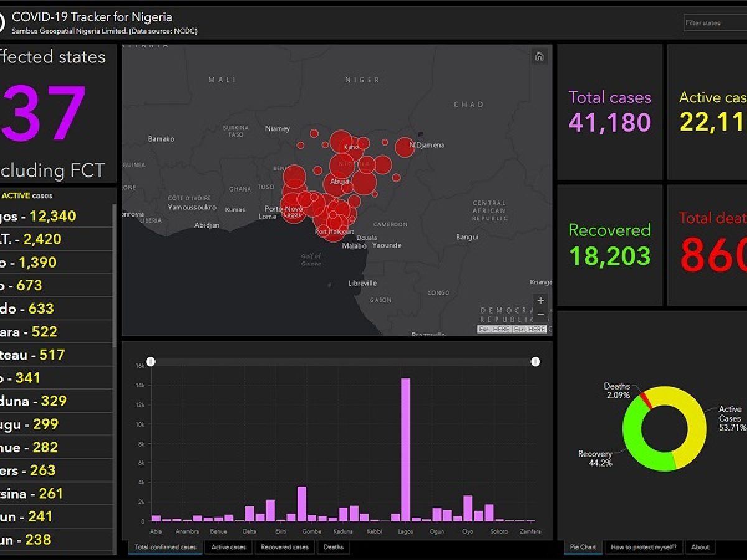Viewport: 747px width, 560px height.
Task: Click the Libreville label on the map
Action: tap(362, 283)
